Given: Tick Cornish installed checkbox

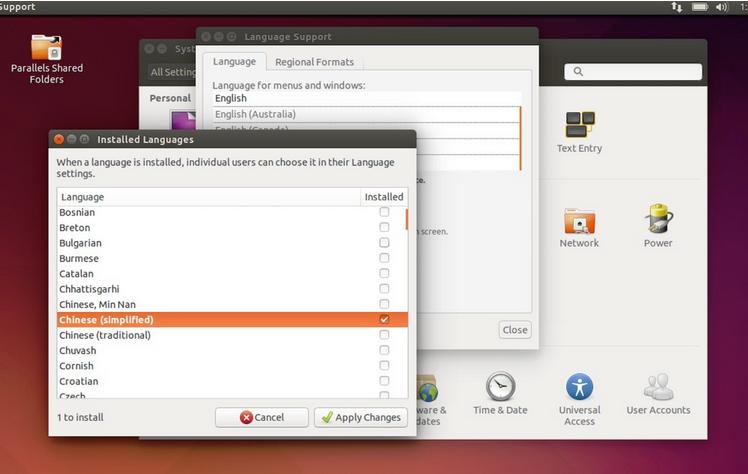Looking at the screenshot, I should point(384,365).
